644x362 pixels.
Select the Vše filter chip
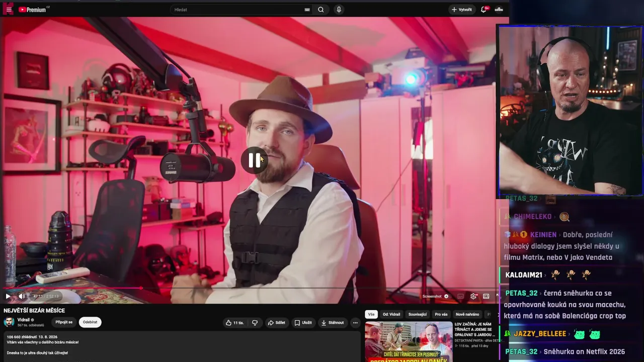(x=371, y=314)
